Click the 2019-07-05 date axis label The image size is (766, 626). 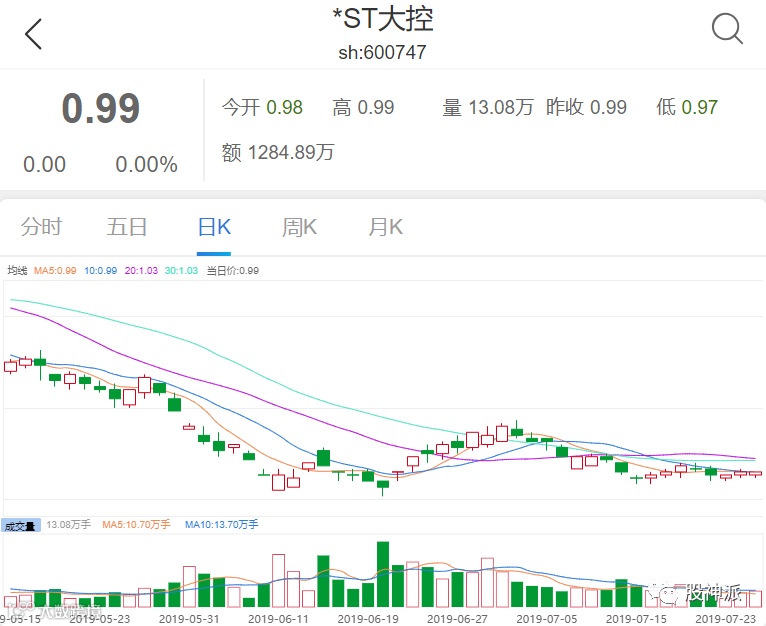547,619
